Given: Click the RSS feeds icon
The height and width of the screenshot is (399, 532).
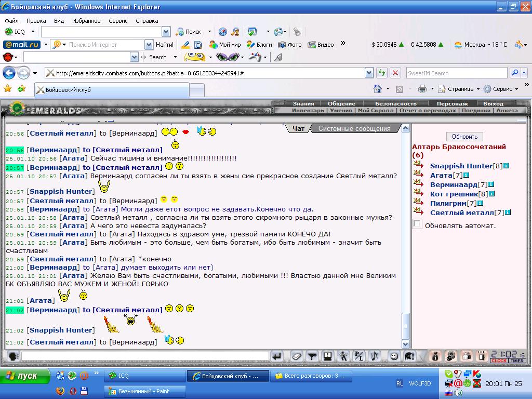Looking at the screenshot, I should click(400, 89).
